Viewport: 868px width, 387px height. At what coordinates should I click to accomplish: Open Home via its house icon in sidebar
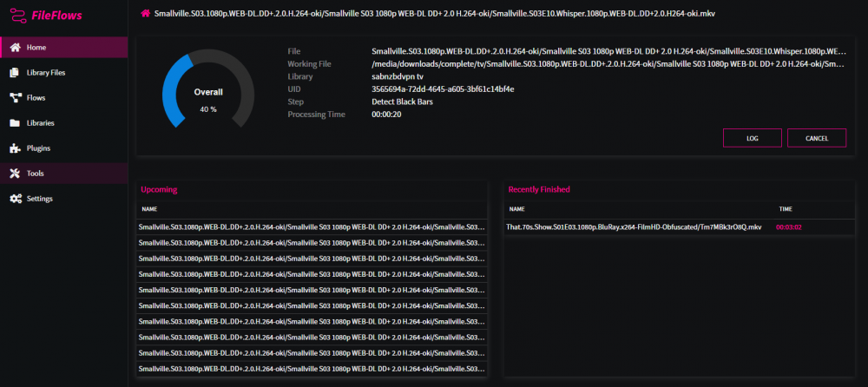[x=16, y=47]
